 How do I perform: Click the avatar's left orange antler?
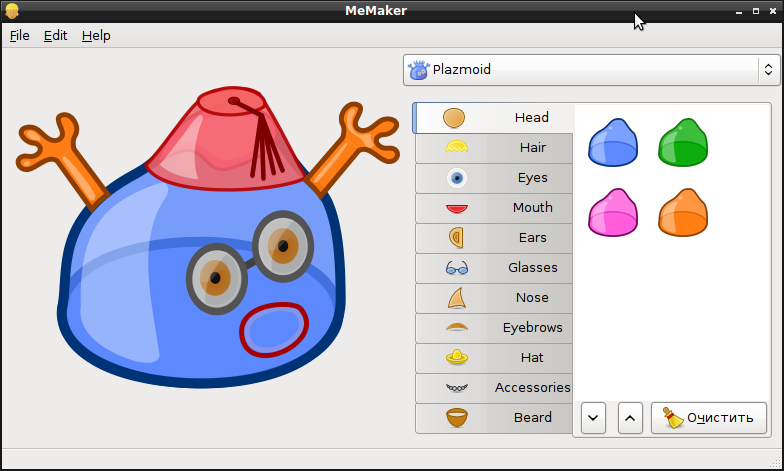tap(62, 160)
